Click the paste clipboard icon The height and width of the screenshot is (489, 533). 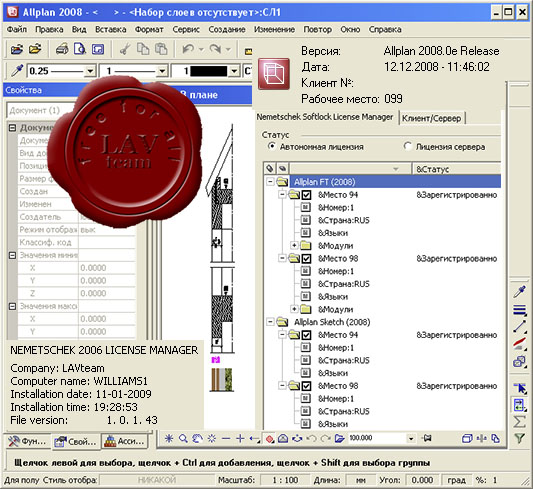(161, 50)
